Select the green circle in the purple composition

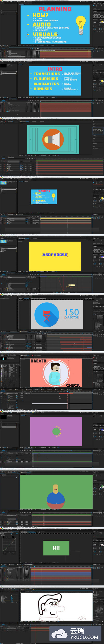[56, 431]
